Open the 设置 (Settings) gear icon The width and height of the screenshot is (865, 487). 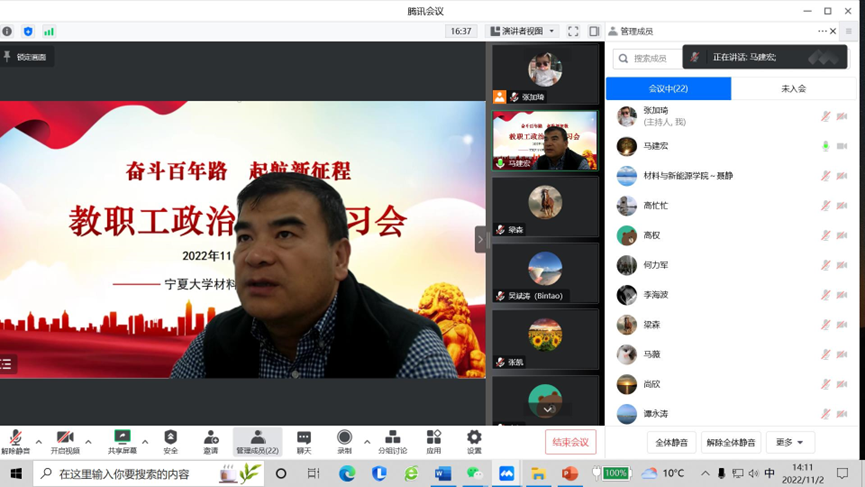click(x=474, y=441)
